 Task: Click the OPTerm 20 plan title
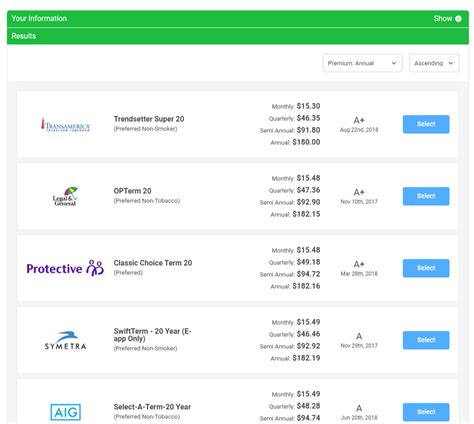pos(132,191)
